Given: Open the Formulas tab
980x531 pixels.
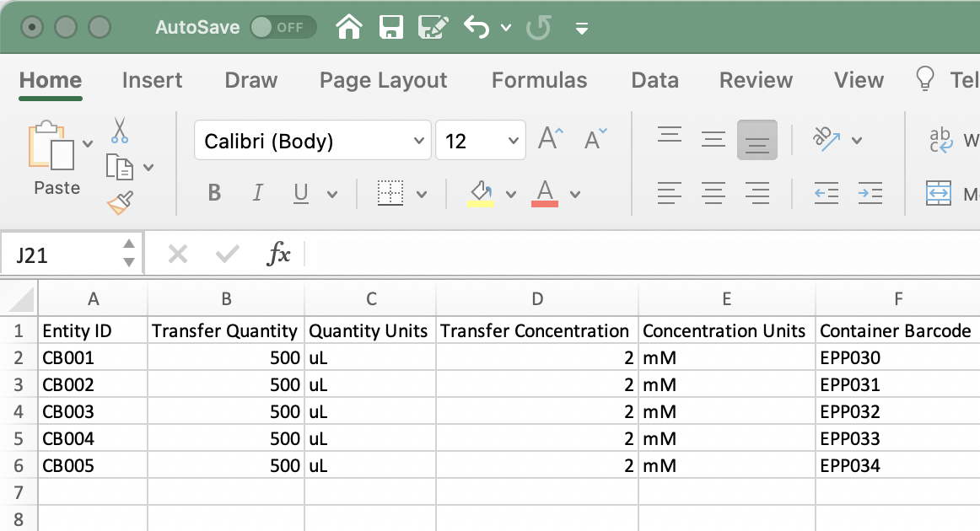Looking at the screenshot, I should coord(540,80).
